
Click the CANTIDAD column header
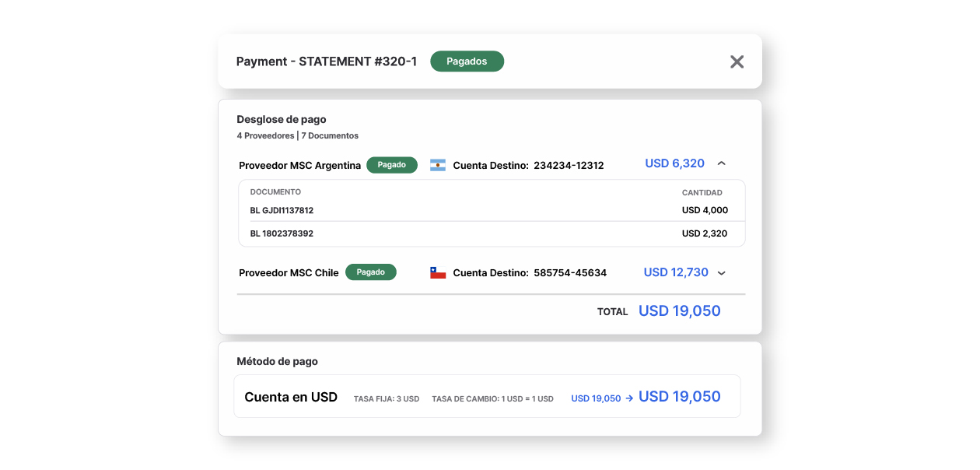(702, 192)
